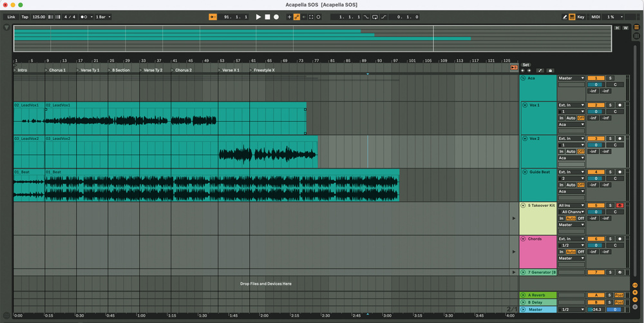This screenshot has width=644, height=323.
Task: Deactivate Vox 2 track via orange 3 button
Action: click(x=596, y=139)
